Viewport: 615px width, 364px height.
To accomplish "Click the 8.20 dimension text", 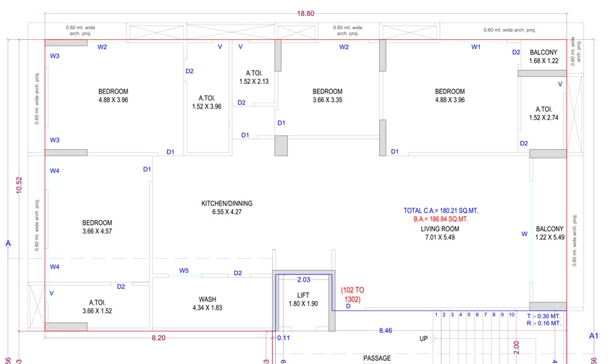I will click(158, 338).
